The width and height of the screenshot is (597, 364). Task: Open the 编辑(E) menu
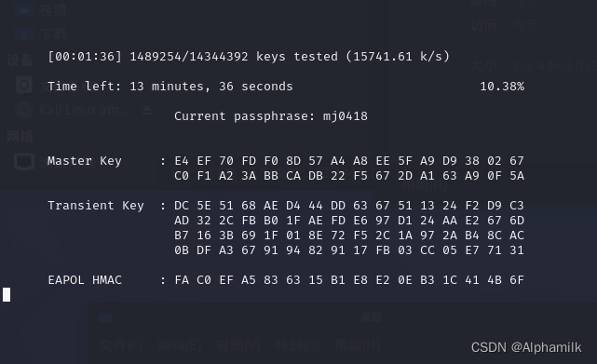click(180, 345)
